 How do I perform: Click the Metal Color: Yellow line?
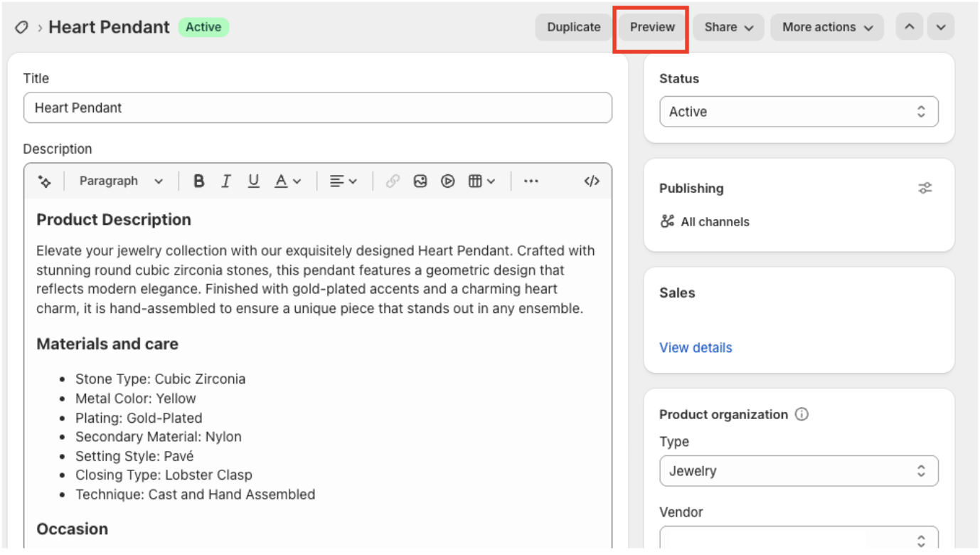click(x=136, y=398)
